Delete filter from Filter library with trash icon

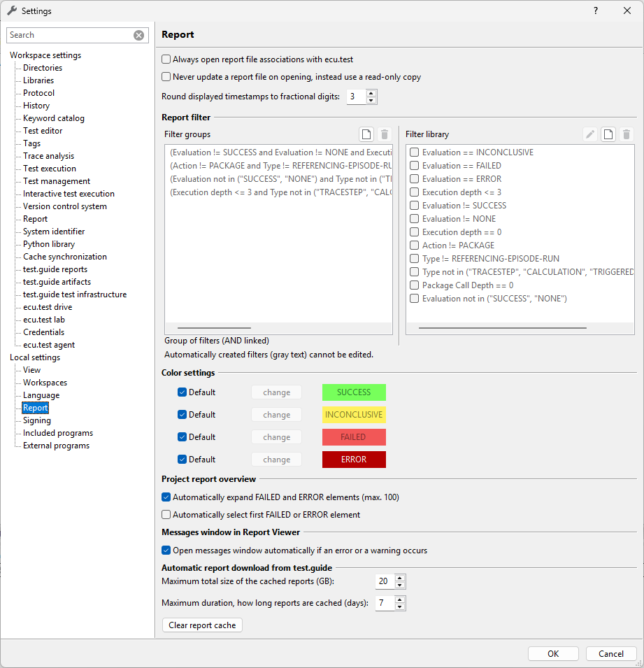pos(627,134)
